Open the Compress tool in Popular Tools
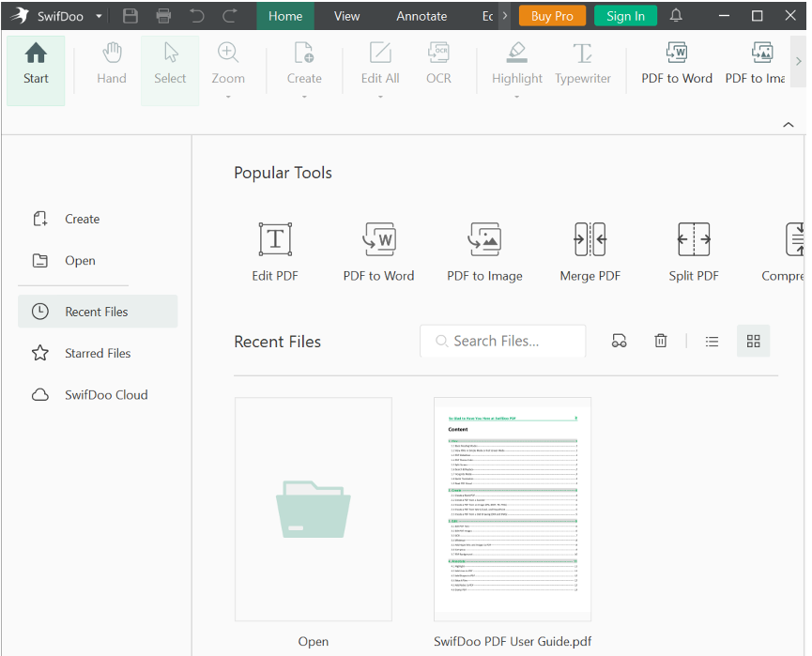This screenshot has width=812, height=656. coord(783,252)
